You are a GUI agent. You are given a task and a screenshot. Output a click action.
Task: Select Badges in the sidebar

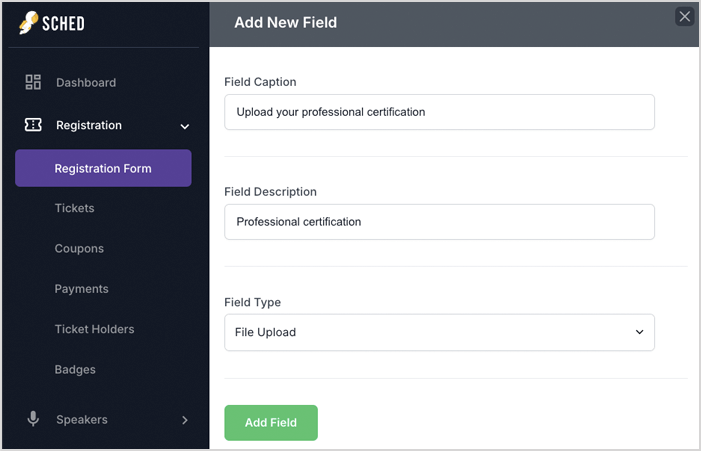75,370
